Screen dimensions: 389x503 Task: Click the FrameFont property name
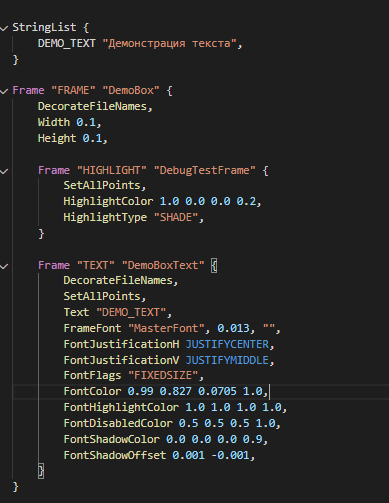pyautogui.click(x=92, y=328)
